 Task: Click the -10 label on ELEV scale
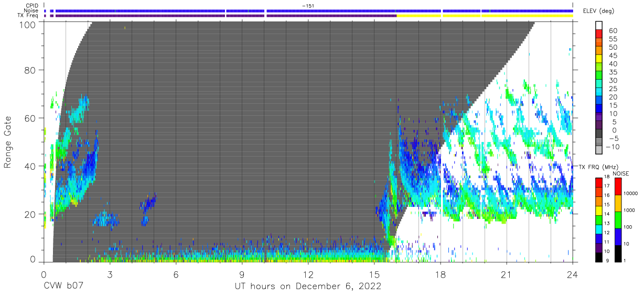coord(613,147)
